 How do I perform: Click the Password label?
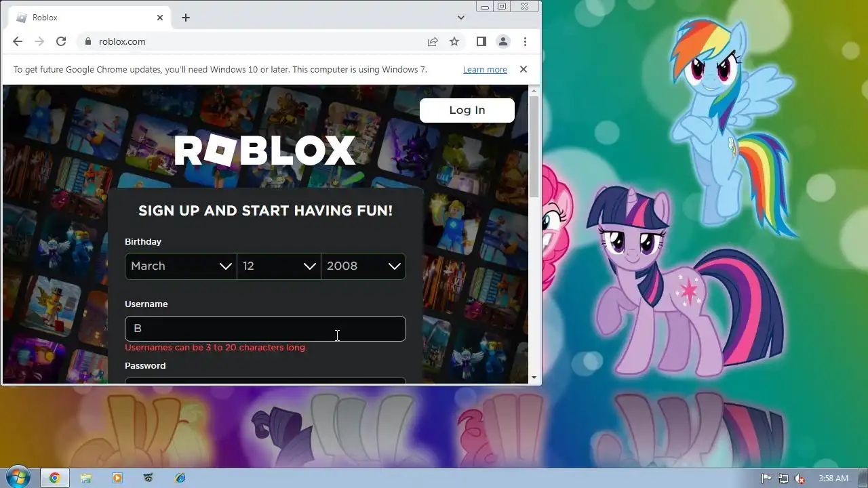[145, 366]
